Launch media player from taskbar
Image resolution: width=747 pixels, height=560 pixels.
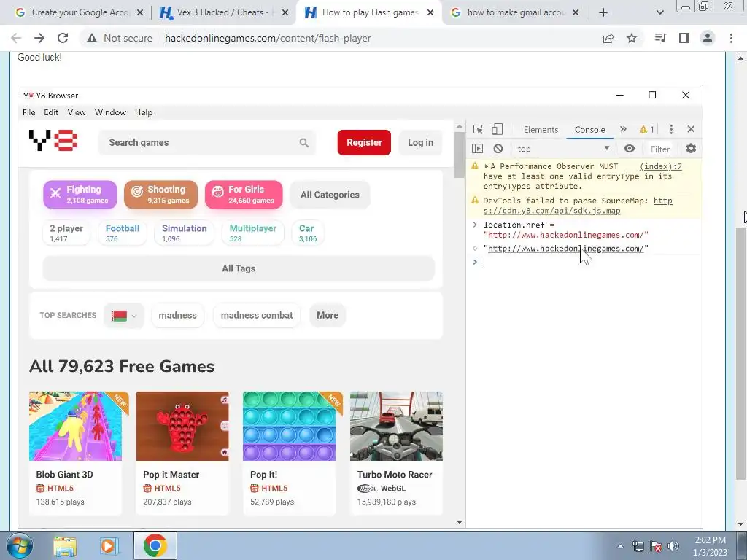(x=109, y=546)
